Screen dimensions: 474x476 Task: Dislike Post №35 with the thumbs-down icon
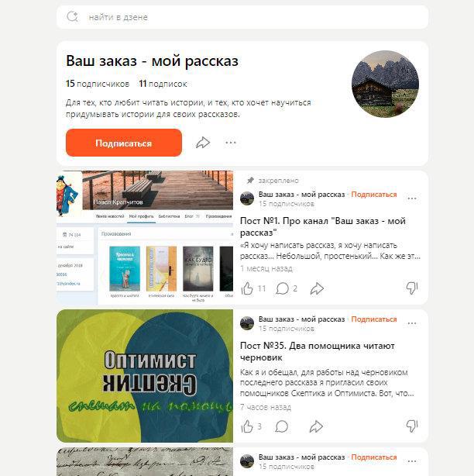tap(412, 426)
